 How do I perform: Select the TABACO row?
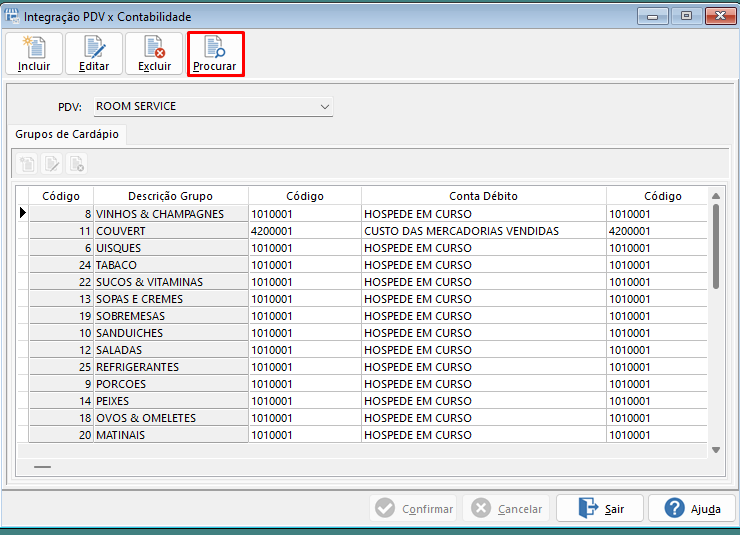[362, 265]
